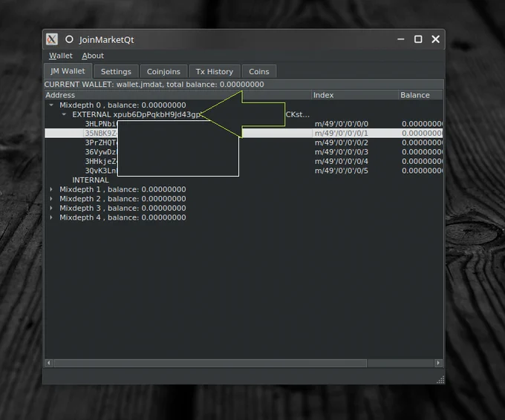This screenshot has width=505, height=420.
Task: Click balance cell of the m/49'/0'/0'/0/0 row
Action: tap(422, 124)
